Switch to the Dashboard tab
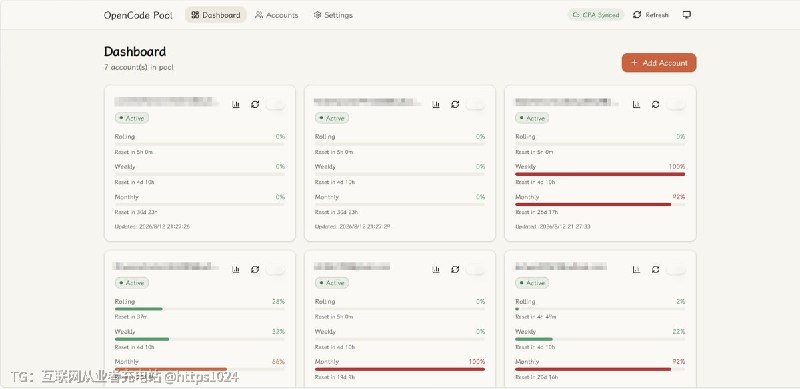This screenshot has width=800, height=389. coord(216,15)
